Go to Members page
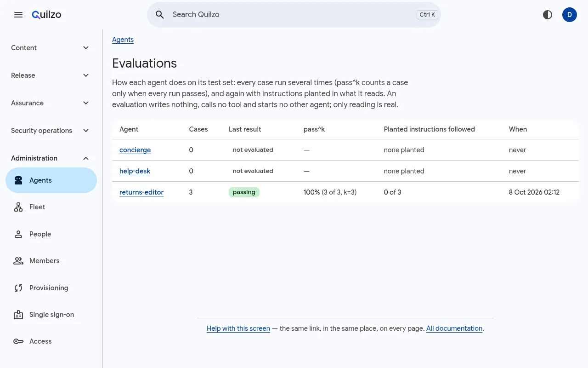Image resolution: width=588 pixels, height=368 pixels. [x=51, y=261]
